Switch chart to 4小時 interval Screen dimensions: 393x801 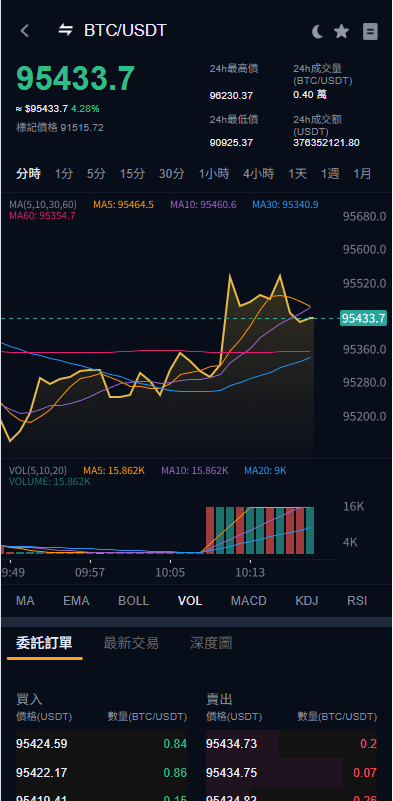point(258,174)
